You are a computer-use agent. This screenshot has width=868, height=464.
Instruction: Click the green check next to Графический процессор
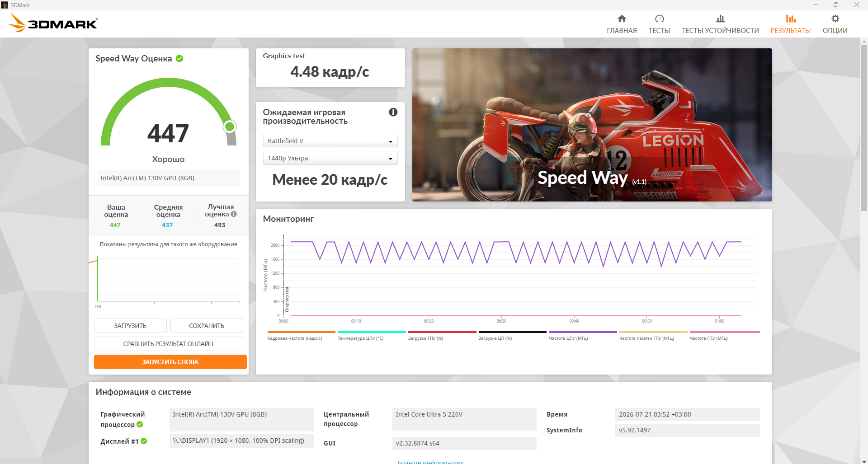(140, 424)
